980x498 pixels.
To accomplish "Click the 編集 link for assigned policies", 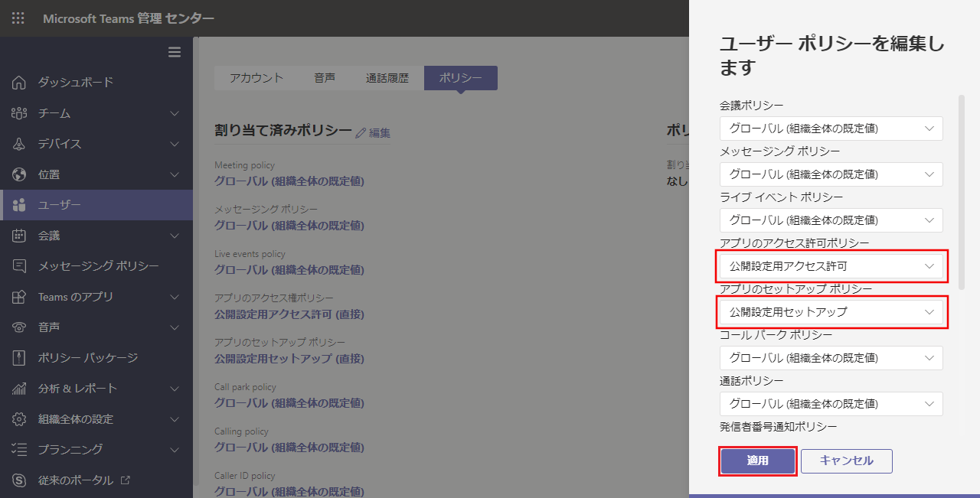I will (380, 133).
